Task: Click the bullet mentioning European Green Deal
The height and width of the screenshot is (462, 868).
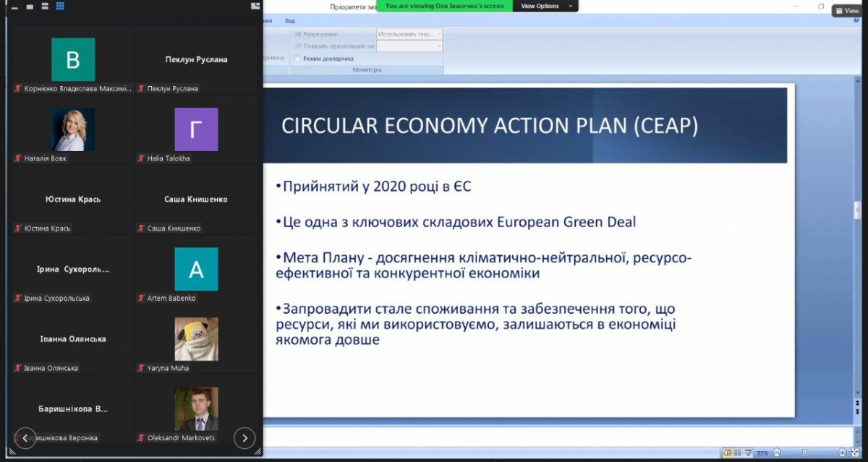Action: coord(456,222)
